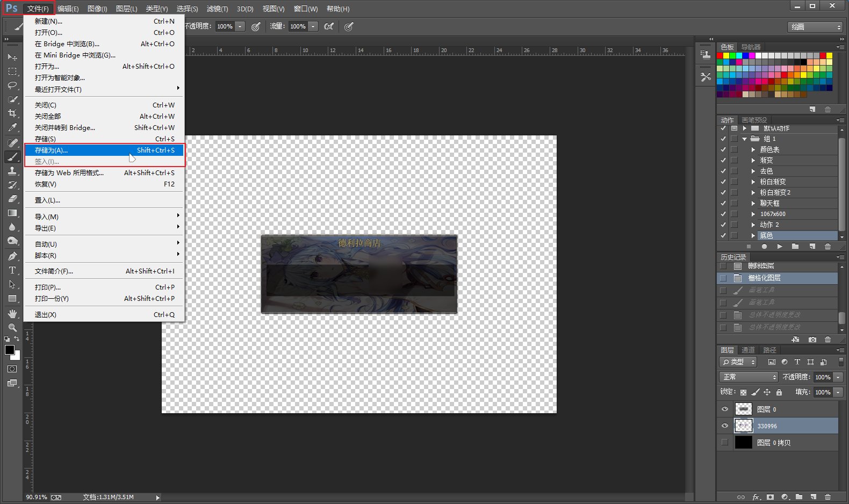Select the Crop tool
This screenshot has height=504, width=849.
[x=12, y=113]
